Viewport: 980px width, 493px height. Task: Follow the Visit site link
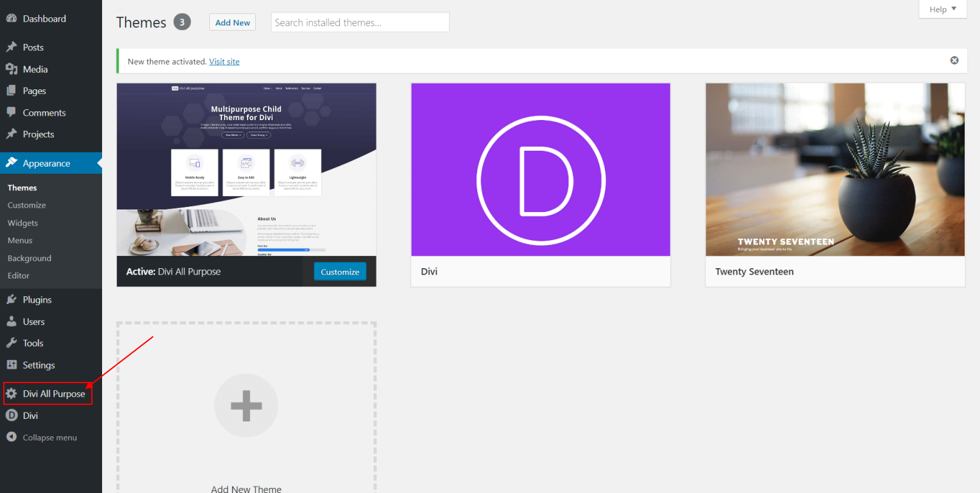[x=225, y=61]
